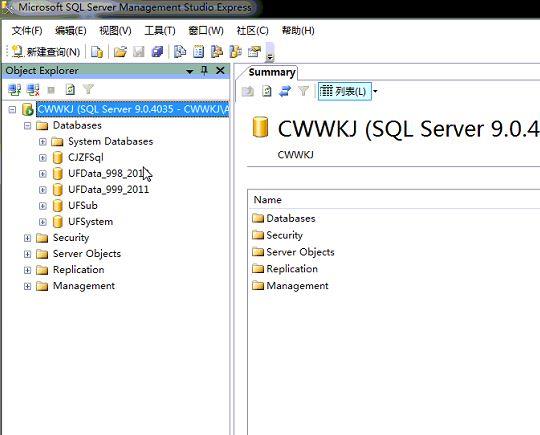540x435 pixels.
Task: Select the UFSystem database in the tree
Action: click(x=91, y=221)
